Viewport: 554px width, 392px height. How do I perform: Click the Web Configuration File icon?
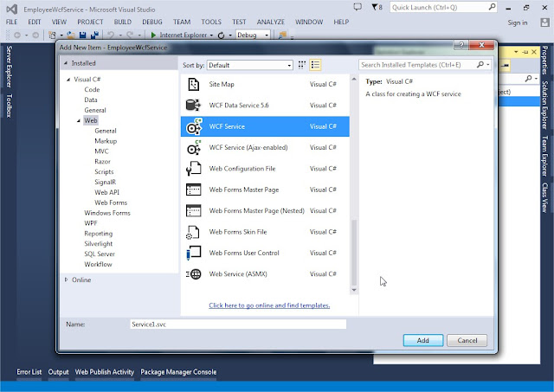pyautogui.click(x=193, y=169)
